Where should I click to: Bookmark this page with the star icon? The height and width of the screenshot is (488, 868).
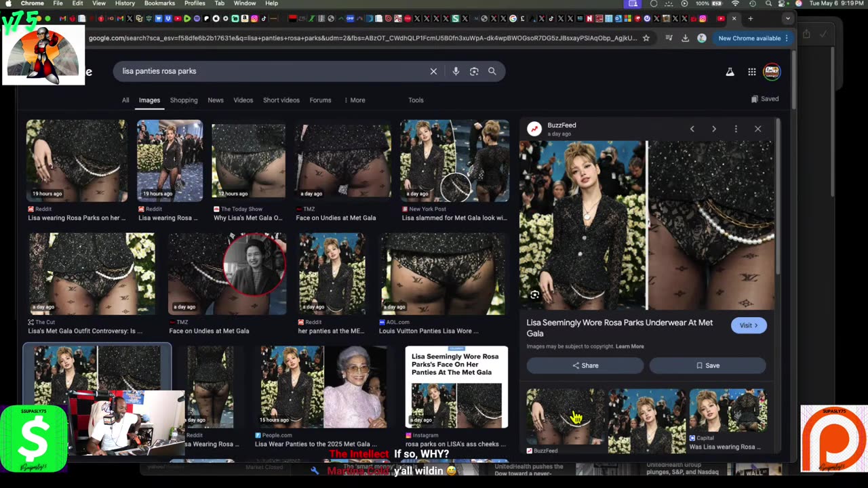(x=646, y=38)
